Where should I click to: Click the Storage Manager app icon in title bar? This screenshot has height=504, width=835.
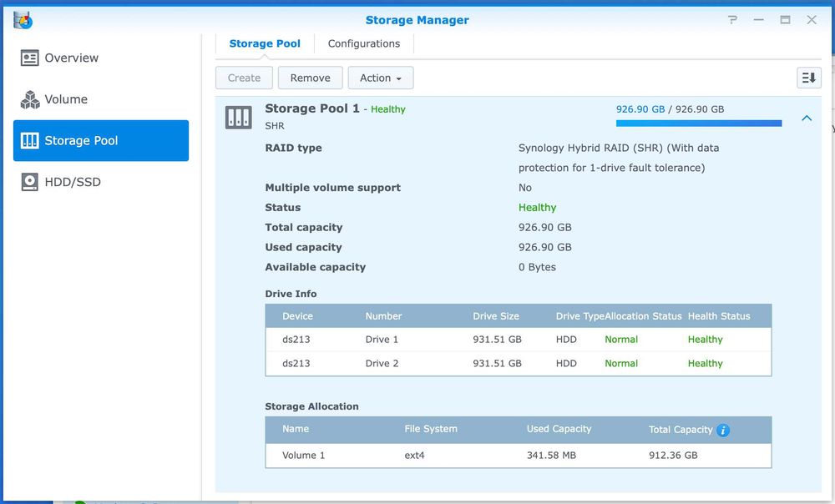tap(23, 20)
